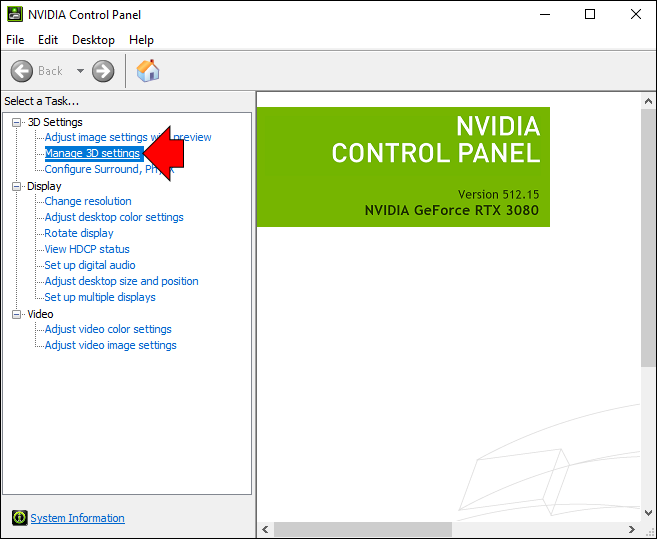
Task: Click the Back arrow button
Action: click(x=21, y=71)
